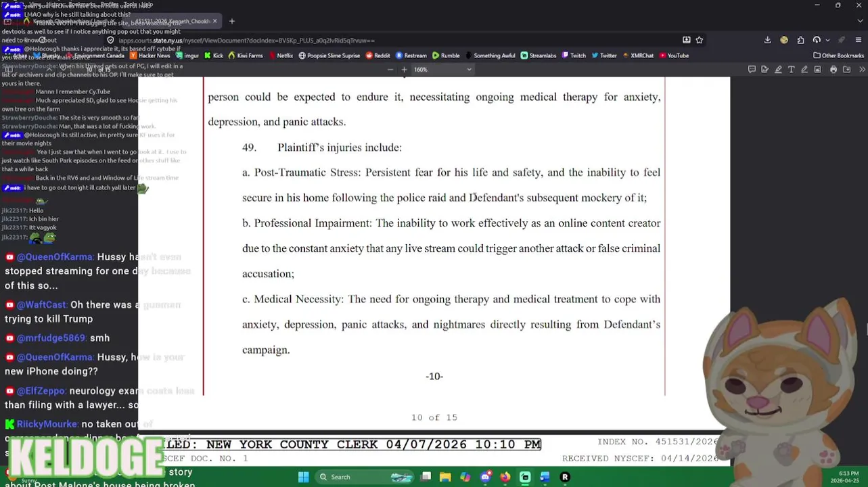The width and height of the screenshot is (868, 487).
Task: Open the Rumble bookmark
Action: pyautogui.click(x=446, y=55)
